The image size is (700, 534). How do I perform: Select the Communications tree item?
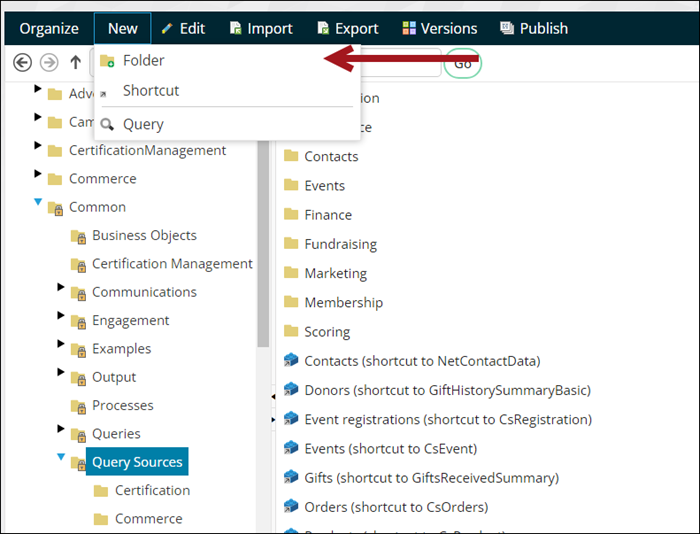[144, 292]
